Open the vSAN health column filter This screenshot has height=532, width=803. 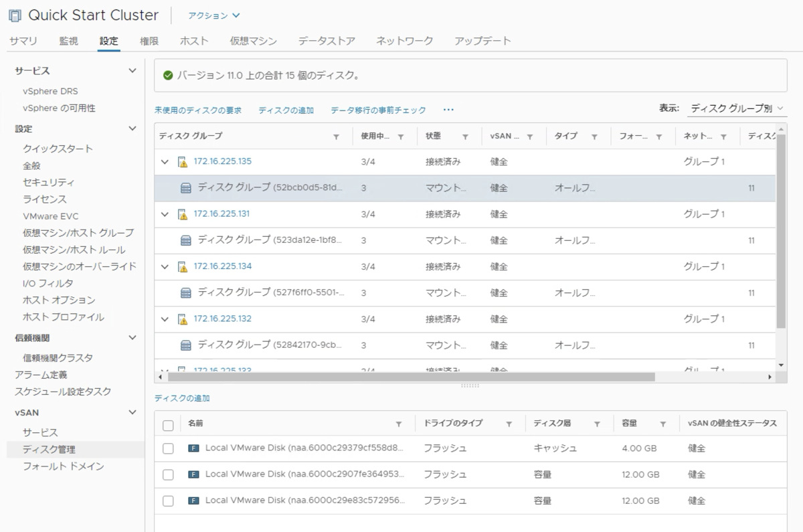[x=529, y=137]
